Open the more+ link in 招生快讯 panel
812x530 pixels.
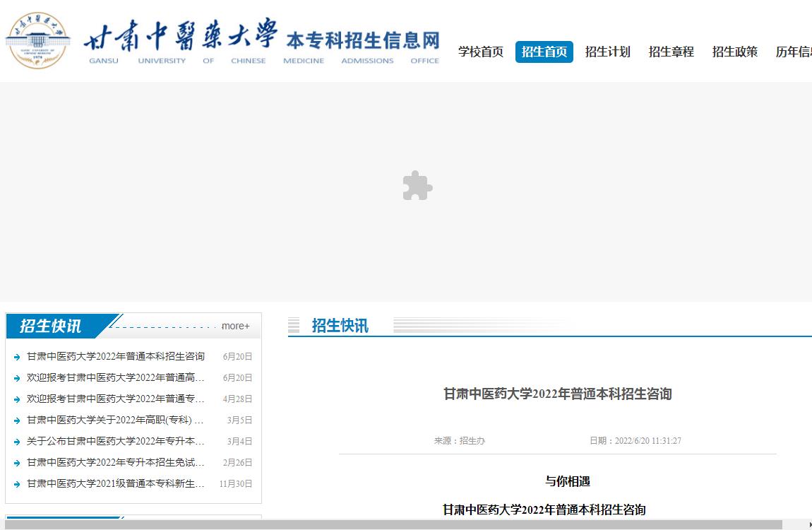pyautogui.click(x=236, y=326)
